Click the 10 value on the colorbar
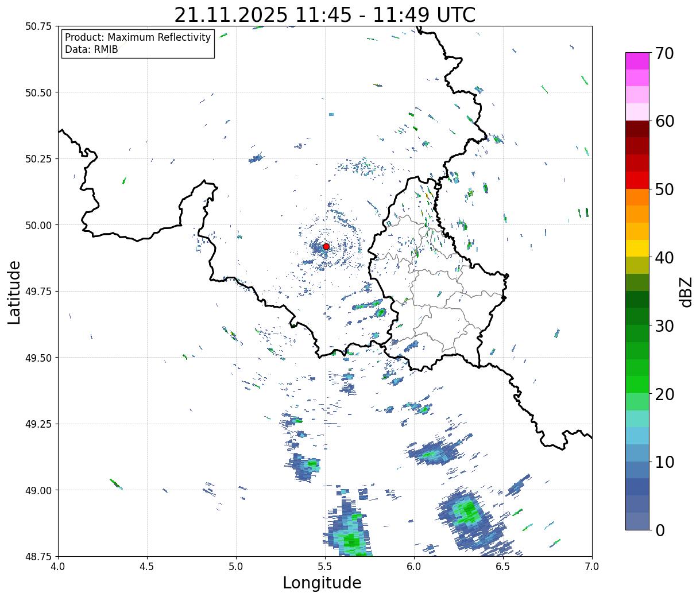This screenshot has width=700, height=597. (x=664, y=462)
